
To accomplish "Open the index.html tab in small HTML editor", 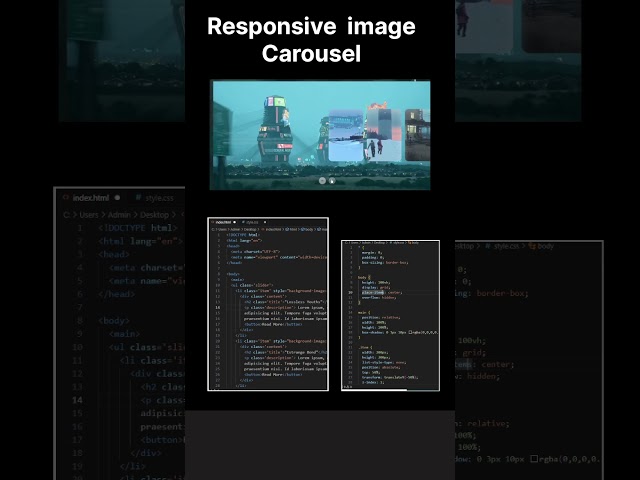I will click(x=223, y=222).
